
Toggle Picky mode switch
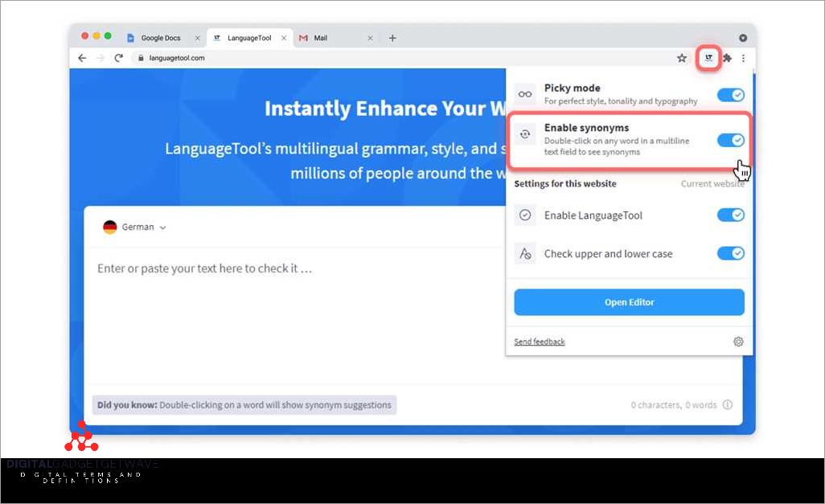point(730,95)
